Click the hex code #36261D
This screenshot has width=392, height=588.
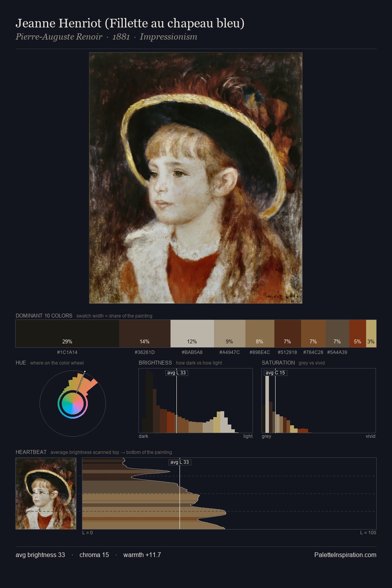point(145,352)
